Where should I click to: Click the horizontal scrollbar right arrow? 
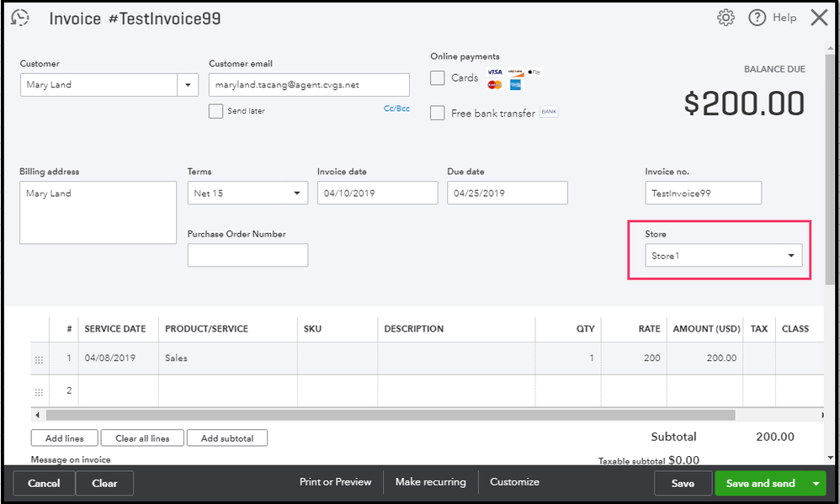click(822, 416)
